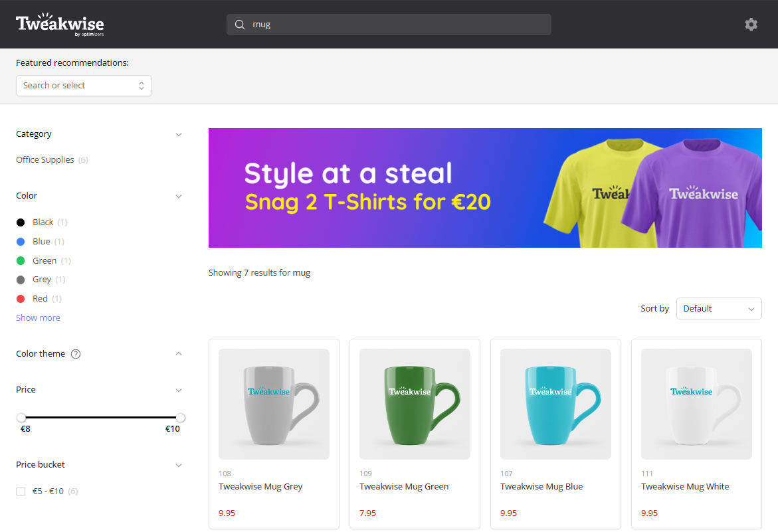Viewport: 778px width, 532px height.
Task: Filter by Red color label
Action: click(x=40, y=298)
